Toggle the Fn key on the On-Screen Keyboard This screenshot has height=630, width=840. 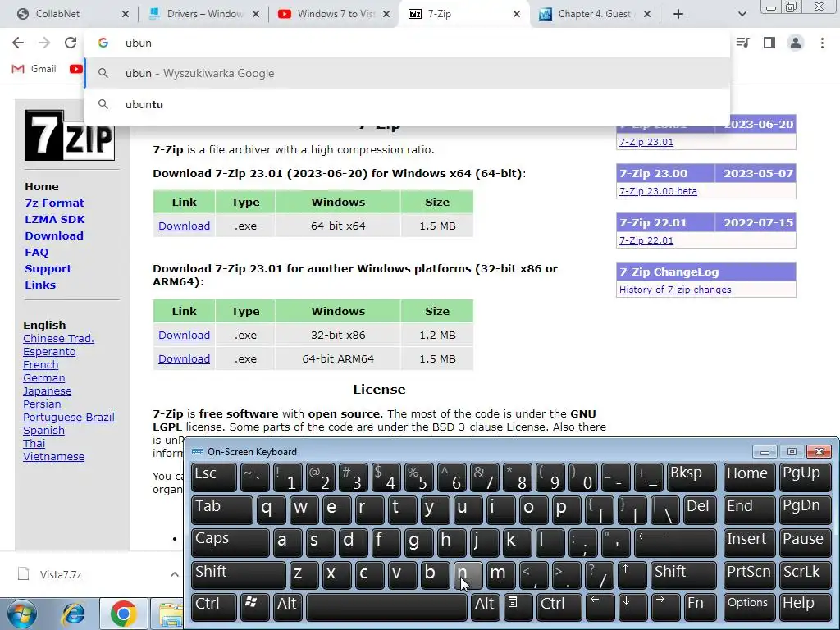700,607
